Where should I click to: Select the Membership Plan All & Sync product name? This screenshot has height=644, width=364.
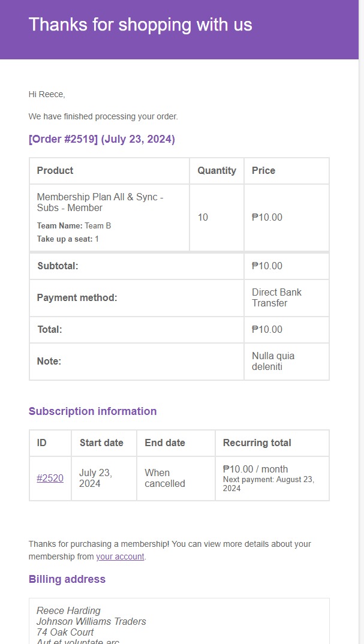click(x=100, y=202)
